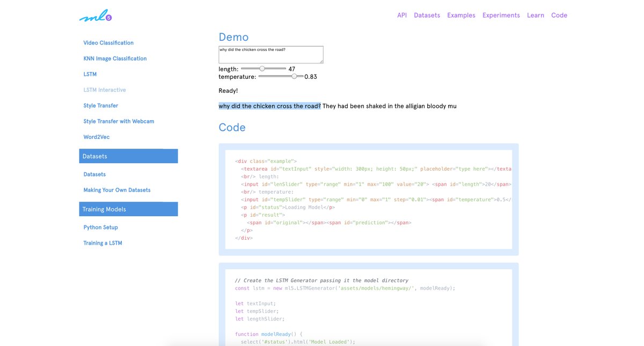Open the Python Setup link
Viewport: 644px width, 346px height.
[101, 227]
